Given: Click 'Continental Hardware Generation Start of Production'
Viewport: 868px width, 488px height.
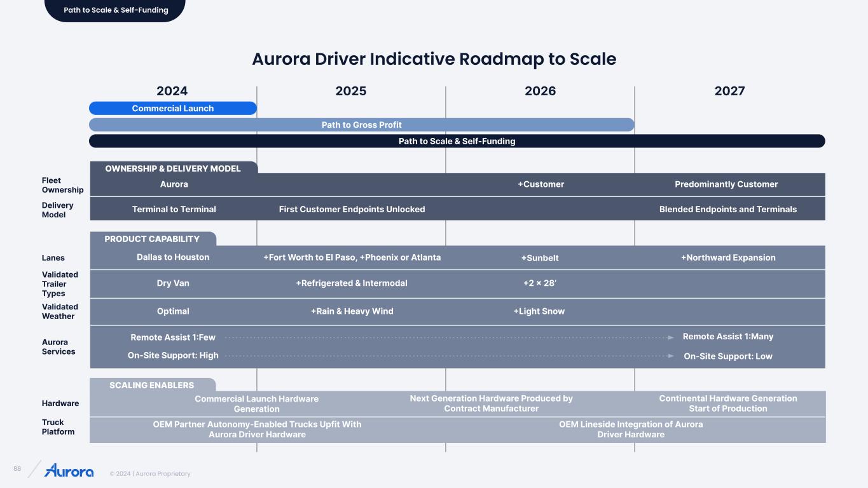Looking at the screenshot, I should pyautogui.click(x=728, y=403).
